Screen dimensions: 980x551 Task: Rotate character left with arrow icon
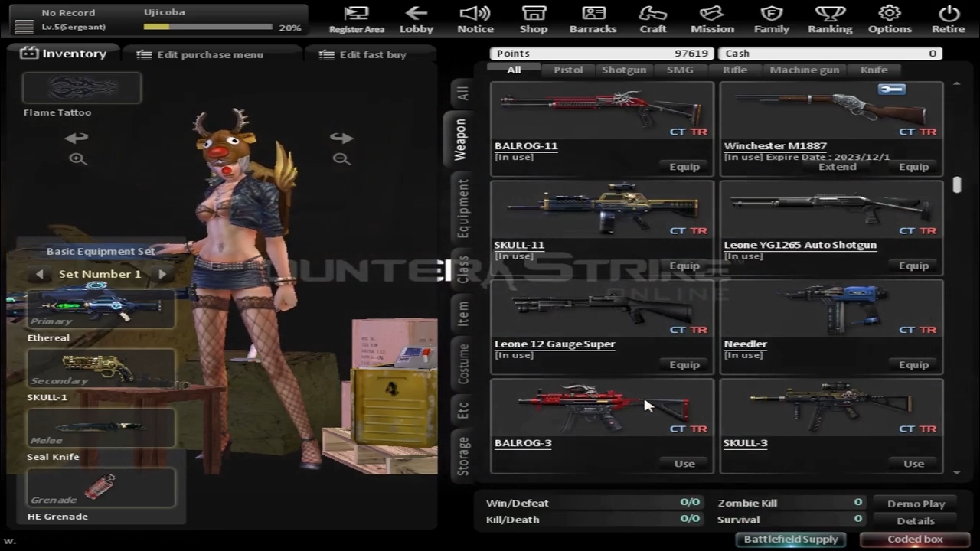[77, 138]
